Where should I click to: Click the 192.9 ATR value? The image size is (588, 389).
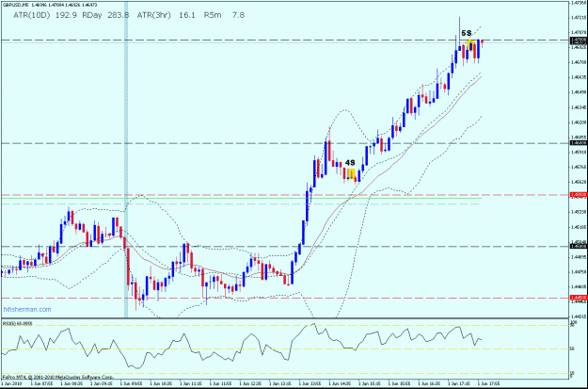tap(66, 15)
